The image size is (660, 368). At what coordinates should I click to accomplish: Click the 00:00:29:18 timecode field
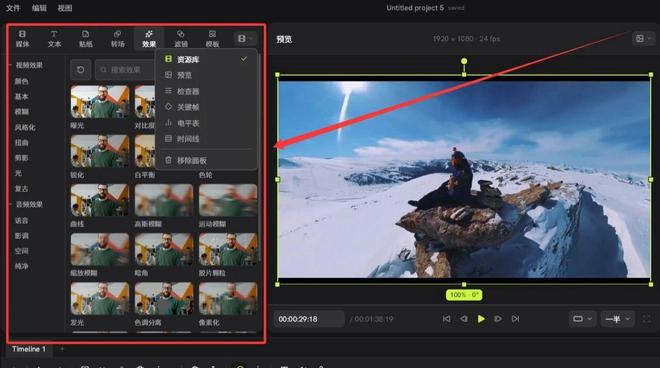(309, 319)
